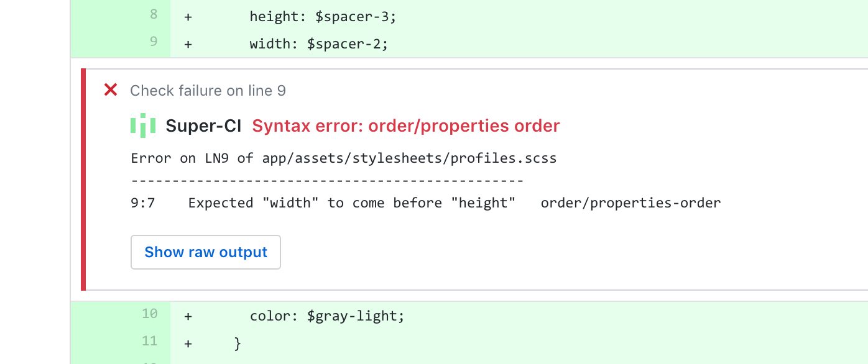Screen dimensions: 868x364
Task: Select the width: $spacer-2 code line
Action: [x=318, y=43]
